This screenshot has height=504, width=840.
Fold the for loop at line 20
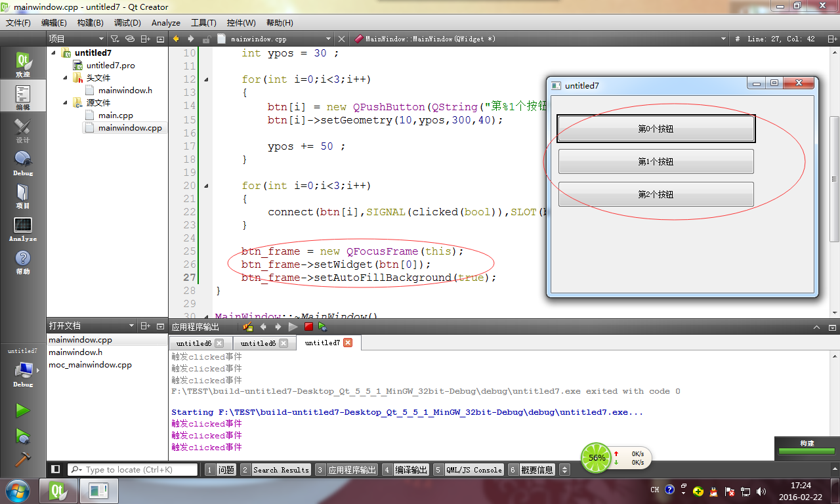point(207,186)
